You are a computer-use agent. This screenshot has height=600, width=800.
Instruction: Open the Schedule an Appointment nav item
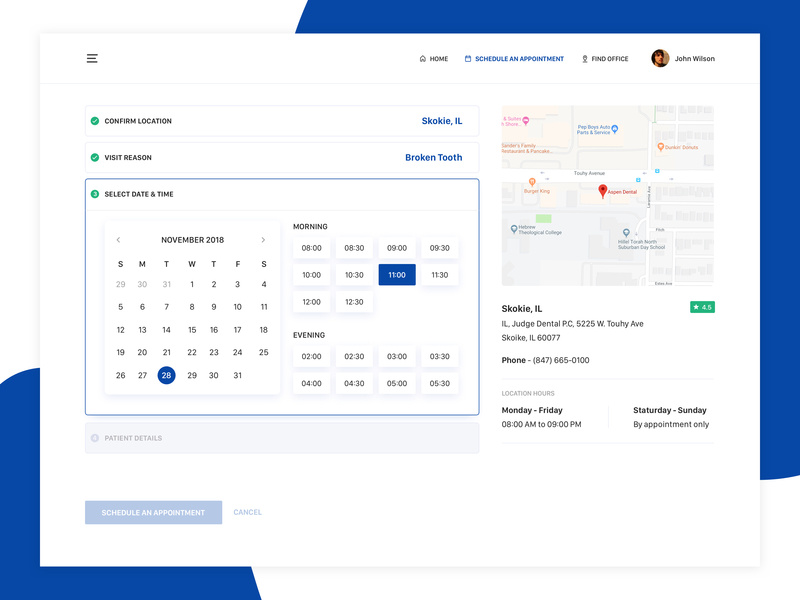519,59
